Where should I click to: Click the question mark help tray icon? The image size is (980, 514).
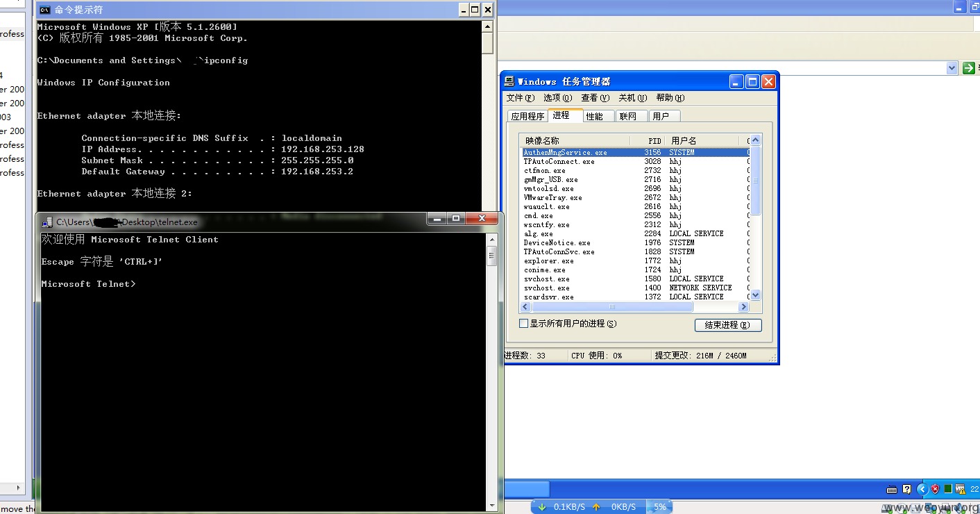coord(906,489)
